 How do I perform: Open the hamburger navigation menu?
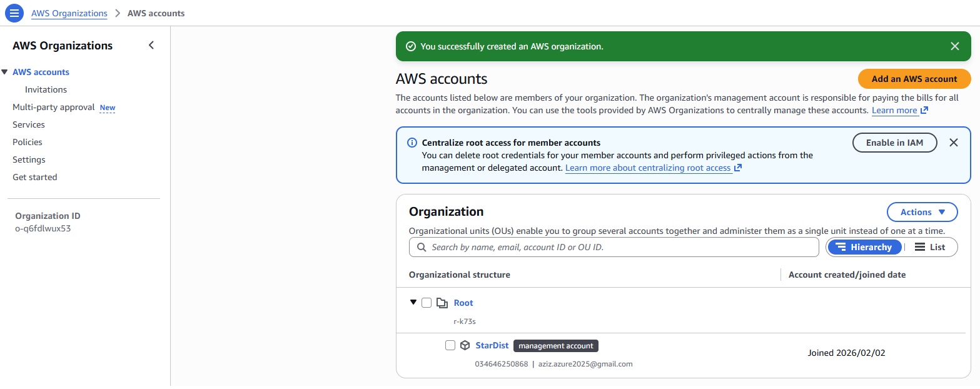(14, 13)
